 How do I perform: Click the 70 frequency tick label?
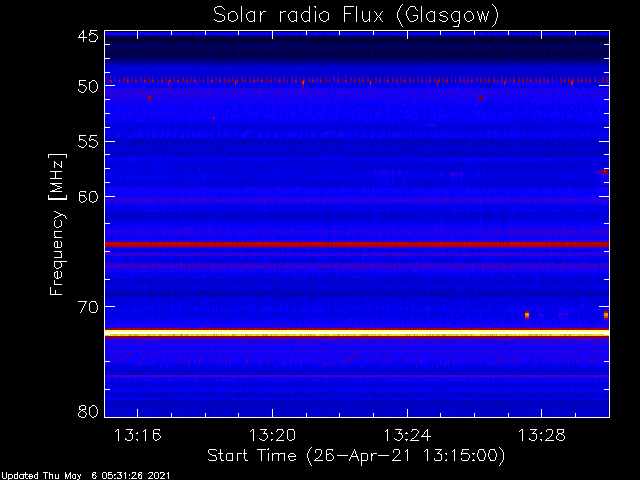pyautogui.click(x=88, y=307)
